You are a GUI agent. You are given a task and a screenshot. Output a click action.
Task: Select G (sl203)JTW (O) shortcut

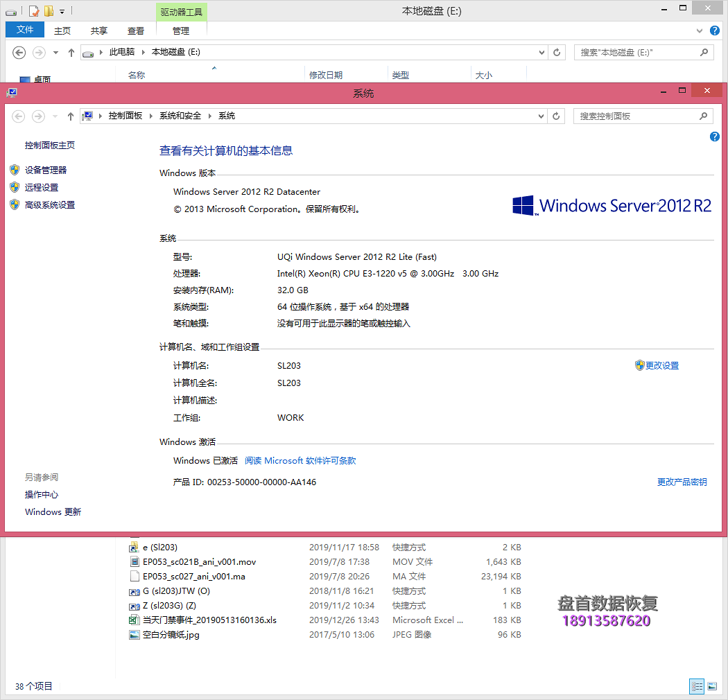(x=176, y=591)
